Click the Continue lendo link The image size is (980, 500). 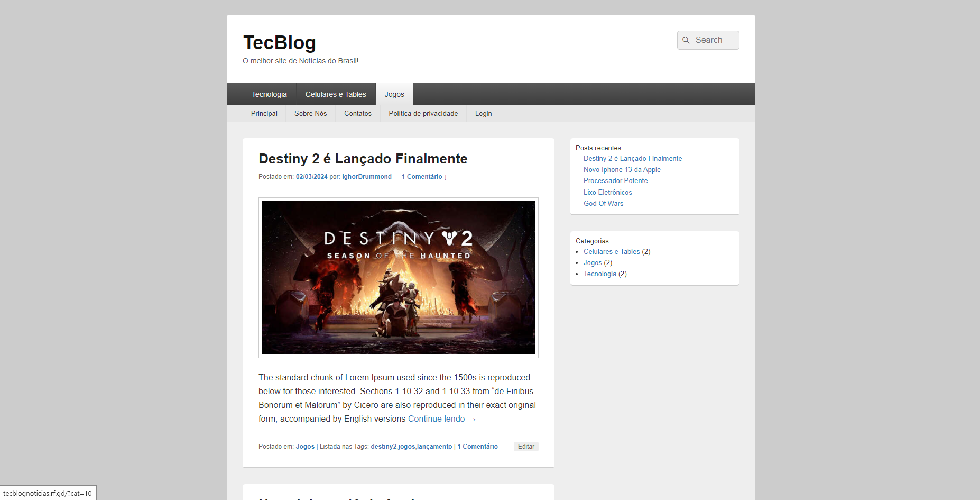441,419
